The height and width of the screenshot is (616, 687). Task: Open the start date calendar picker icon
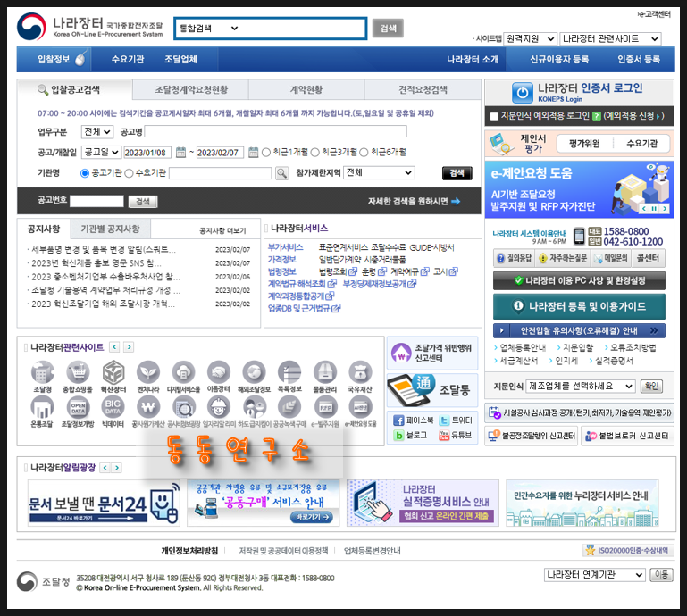(x=181, y=153)
